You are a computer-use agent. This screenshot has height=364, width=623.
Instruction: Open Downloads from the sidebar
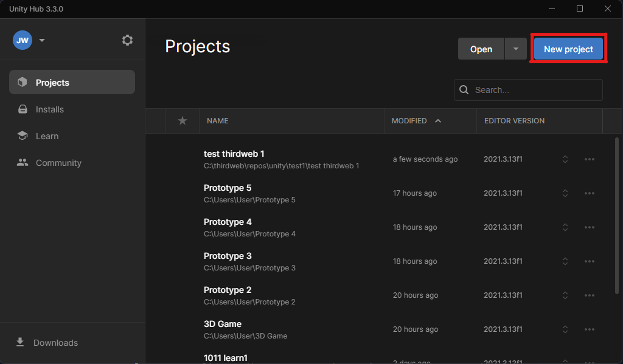click(54, 343)
